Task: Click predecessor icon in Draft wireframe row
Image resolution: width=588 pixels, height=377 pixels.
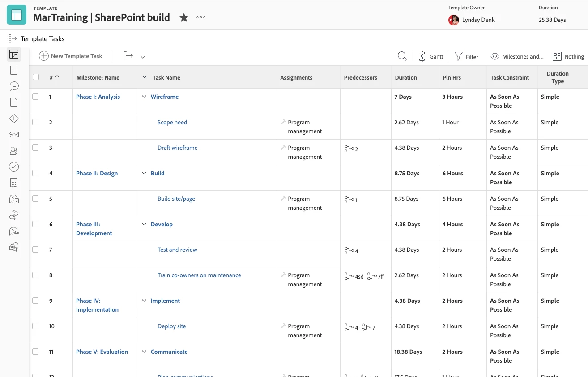Action: click(x=349, y=148)
